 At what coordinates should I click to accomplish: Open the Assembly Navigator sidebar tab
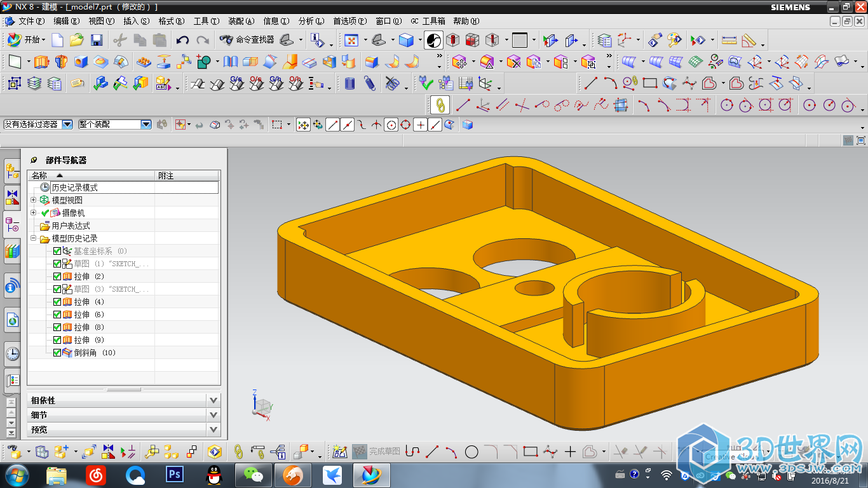12,170
